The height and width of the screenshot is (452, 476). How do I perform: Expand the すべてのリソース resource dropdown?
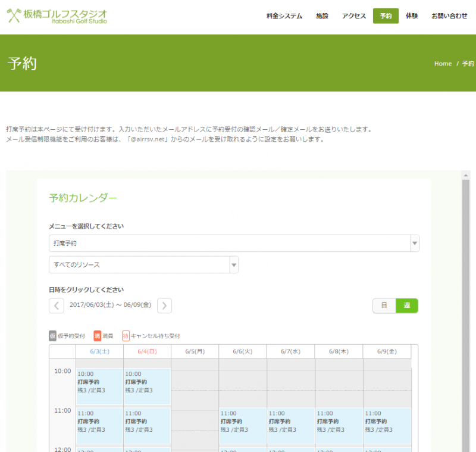tap(143, 264)
